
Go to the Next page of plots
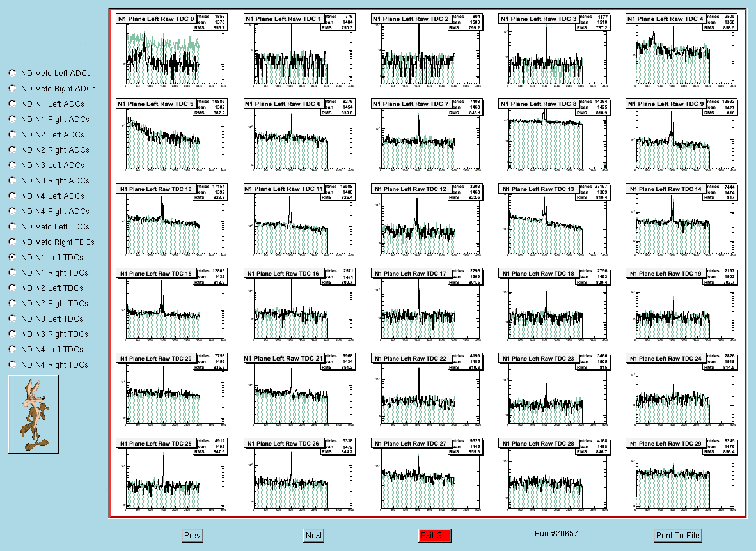coord(314,535)
